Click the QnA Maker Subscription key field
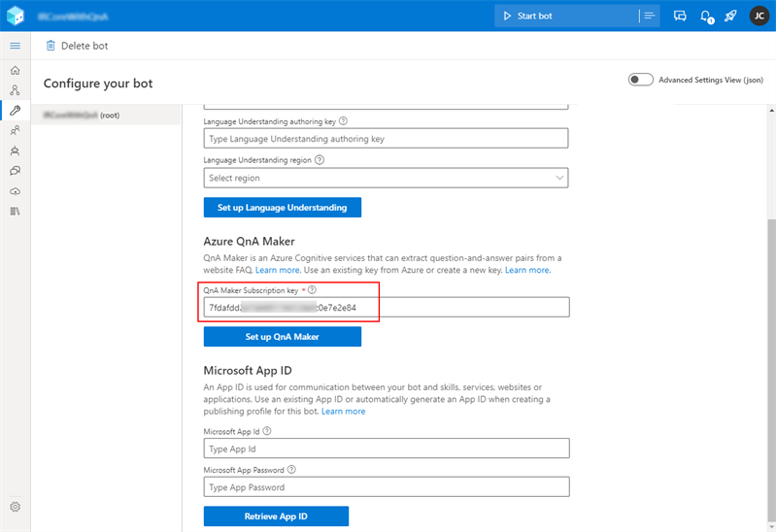Viewport: 776px width, 532px height. tap(386, 308)
